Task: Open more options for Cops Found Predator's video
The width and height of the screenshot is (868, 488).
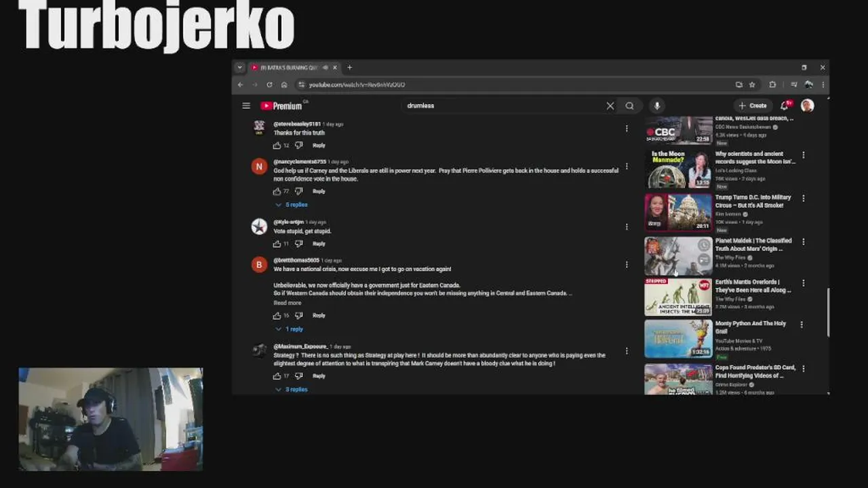Action: (x=804, y=369)
